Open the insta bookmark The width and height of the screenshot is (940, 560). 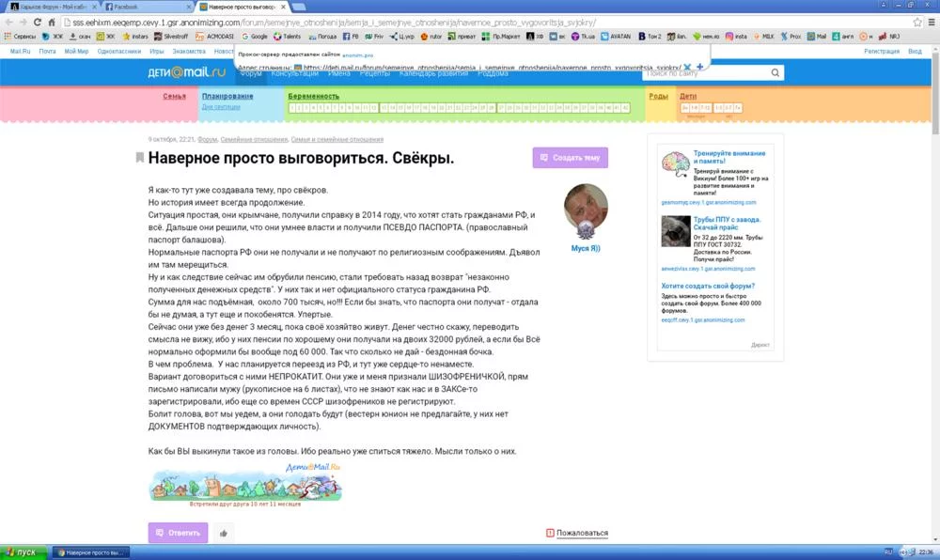click(x=736, y=37)
